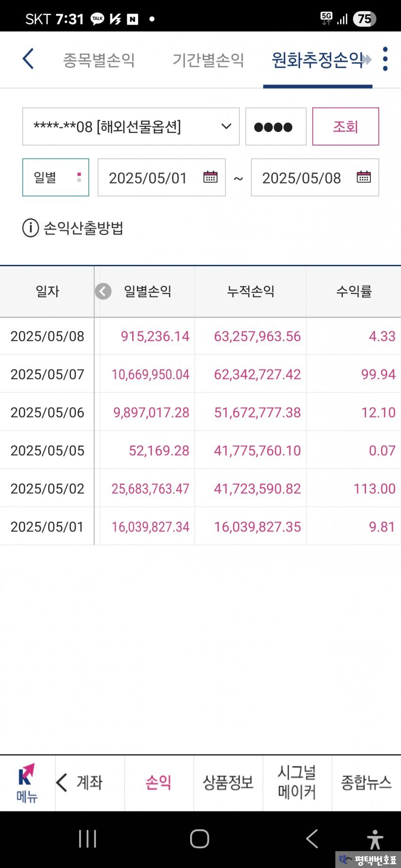Open the start date calendar picker

210,177
